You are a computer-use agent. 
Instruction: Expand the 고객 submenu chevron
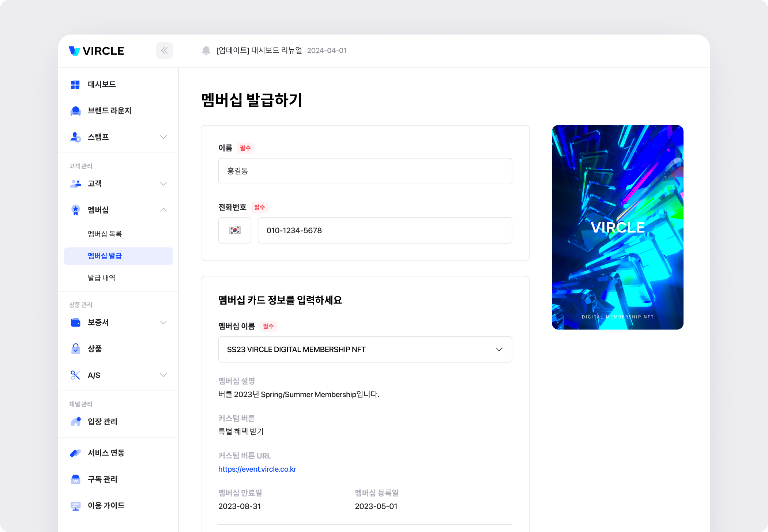point(163,184)
